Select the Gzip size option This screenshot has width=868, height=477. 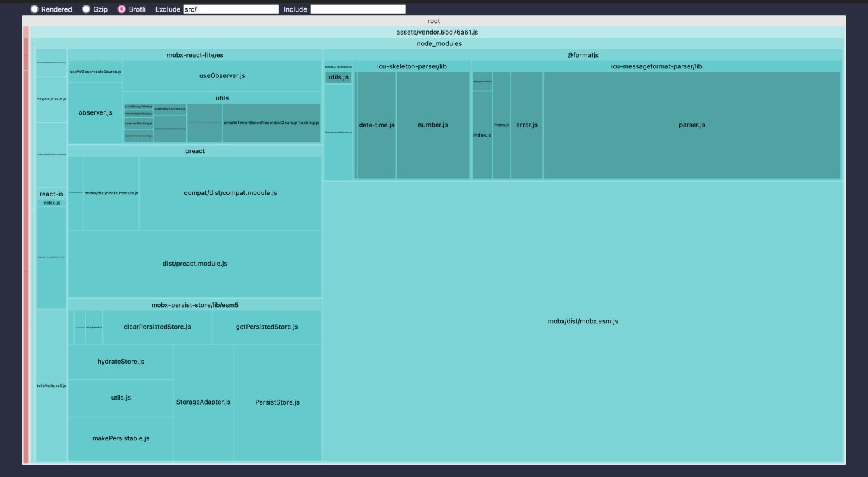tap(87, 9)
